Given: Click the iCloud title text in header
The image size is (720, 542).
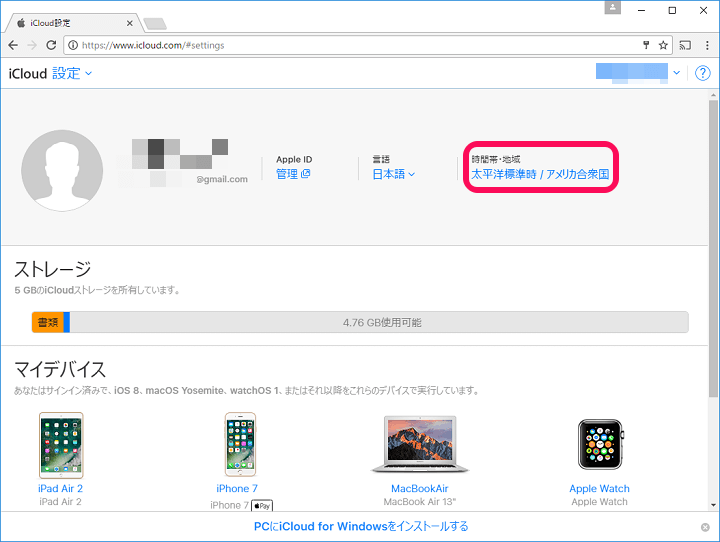Looking at the screenshot, I should point(28,73).
